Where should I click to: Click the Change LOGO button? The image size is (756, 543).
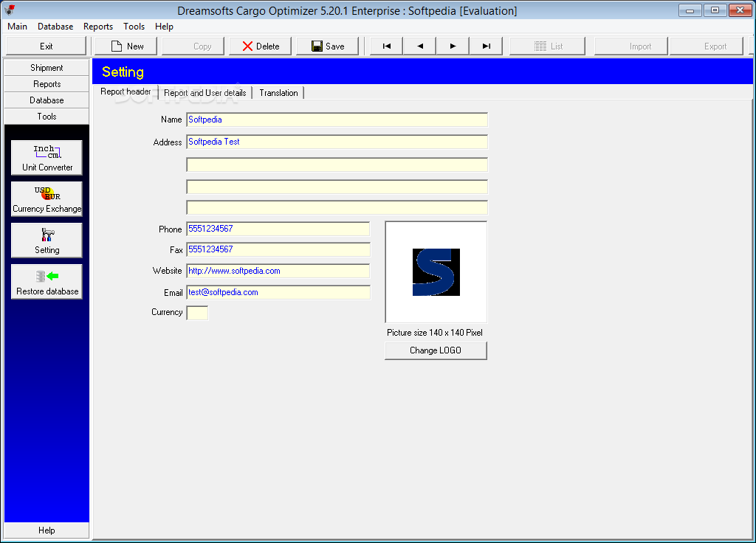(x=436, y=350)
